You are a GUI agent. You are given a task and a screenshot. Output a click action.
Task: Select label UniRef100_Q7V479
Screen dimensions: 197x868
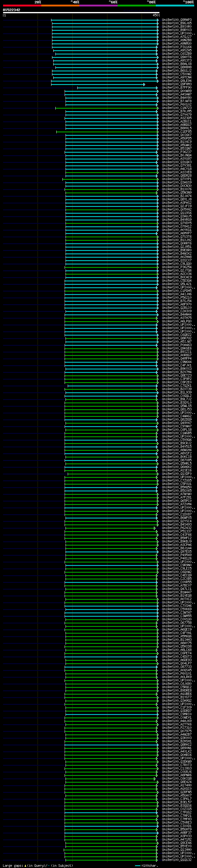coord(176,115)
